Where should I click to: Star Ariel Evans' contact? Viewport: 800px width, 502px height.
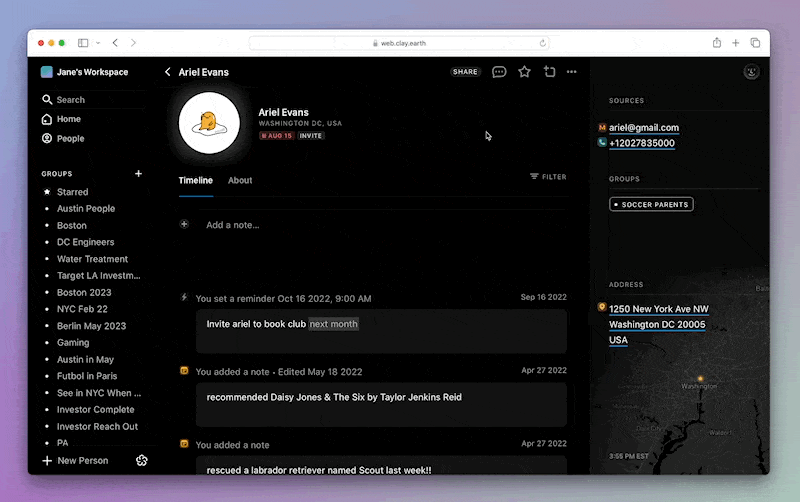(524, 72)
